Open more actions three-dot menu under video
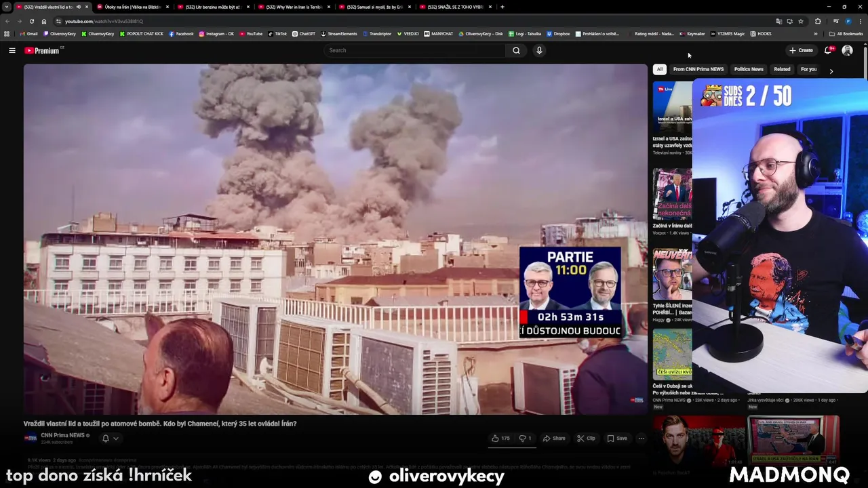This screenshot has height=488, width=868. [641, 439]
